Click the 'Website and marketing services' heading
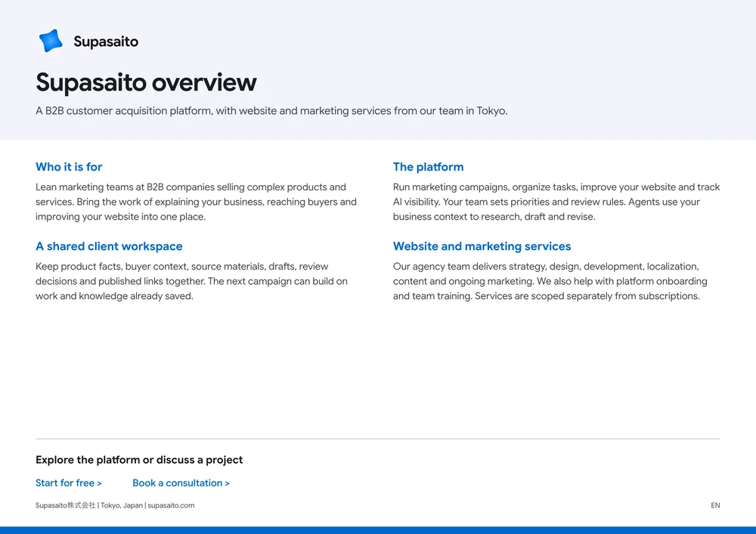 point(482,246)
